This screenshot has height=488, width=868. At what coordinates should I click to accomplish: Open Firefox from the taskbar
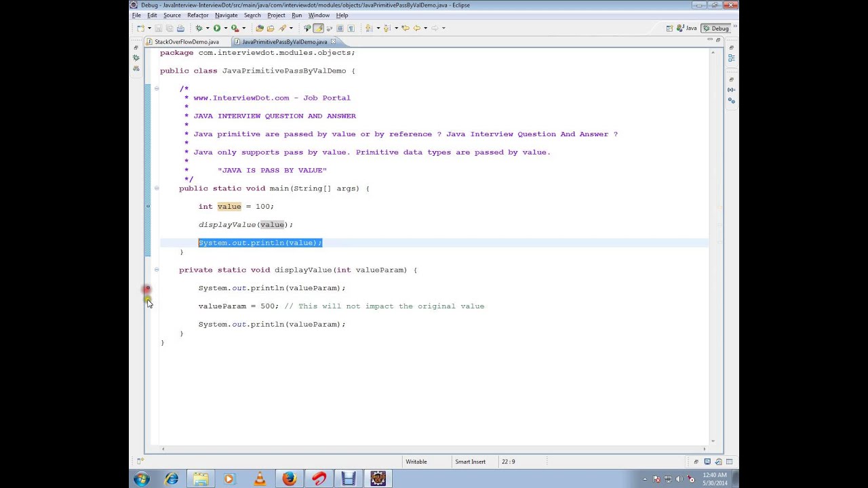coord(290,479)
